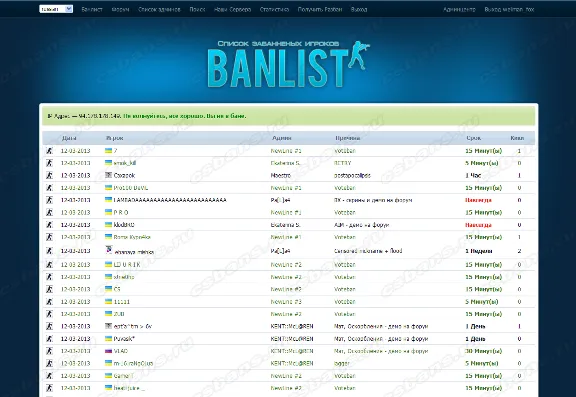Image resolution: width=576 pixels, height=397 pixels.
Task: Select player name ZUB
Action: point(119,314)
